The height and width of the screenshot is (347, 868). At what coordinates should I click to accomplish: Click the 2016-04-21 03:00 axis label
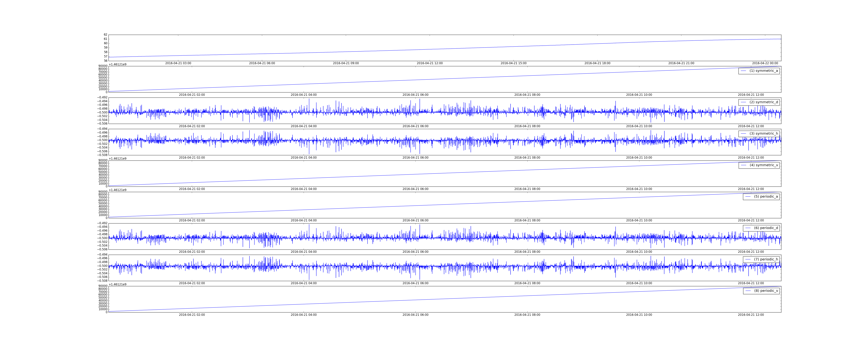178,63
